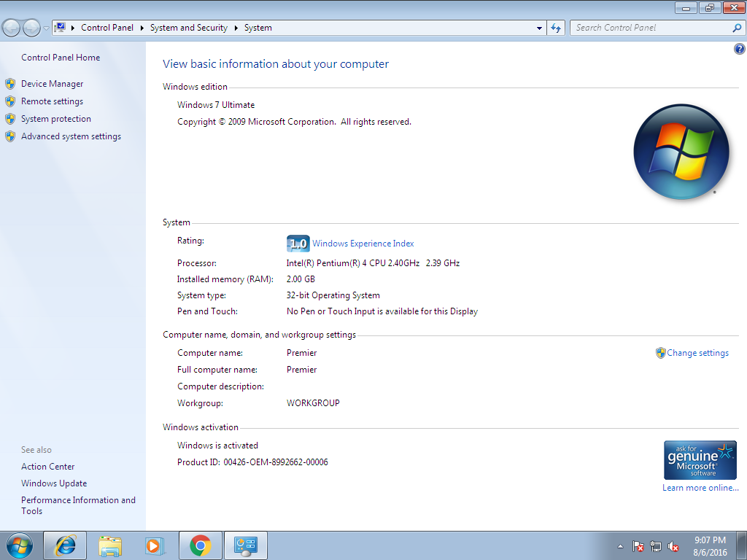Open System protection settings
The image size is (747, 560).
[55, 119]
